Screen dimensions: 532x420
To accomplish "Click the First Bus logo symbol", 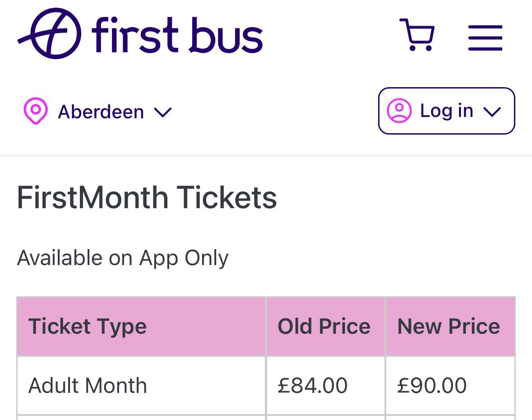I will (x=51, y=33).
